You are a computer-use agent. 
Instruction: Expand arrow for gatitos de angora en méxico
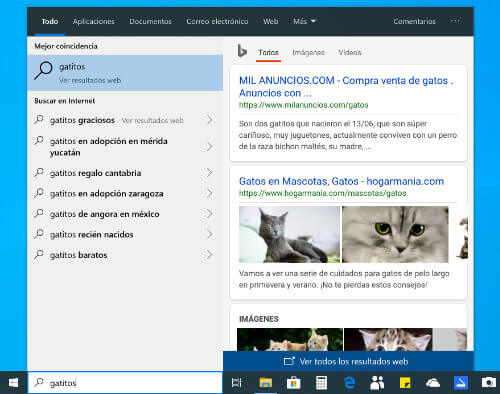[209, 214]
